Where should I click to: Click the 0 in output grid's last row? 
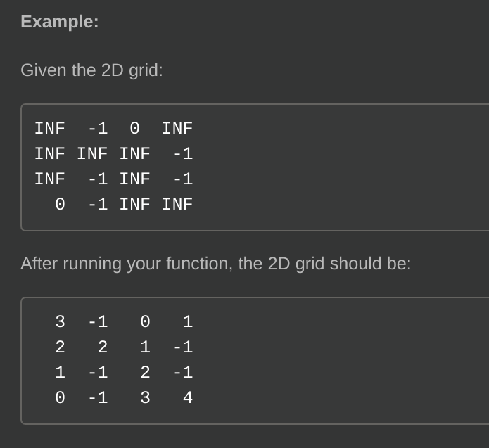click(x=61, y=398)
